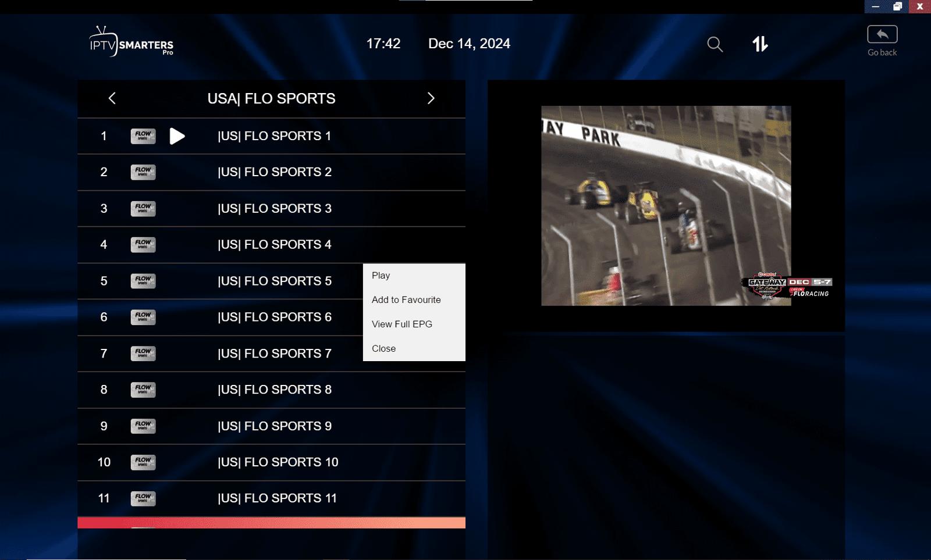Click the Flow logo icon for channel 2
This screenshot has height=560, width=931.
pos(143,172)
